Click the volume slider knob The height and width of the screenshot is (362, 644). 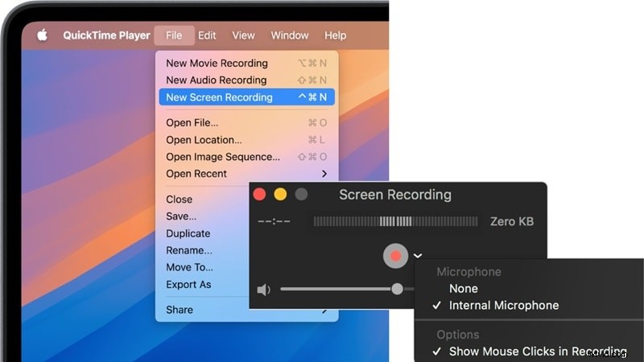pos(397,289)
